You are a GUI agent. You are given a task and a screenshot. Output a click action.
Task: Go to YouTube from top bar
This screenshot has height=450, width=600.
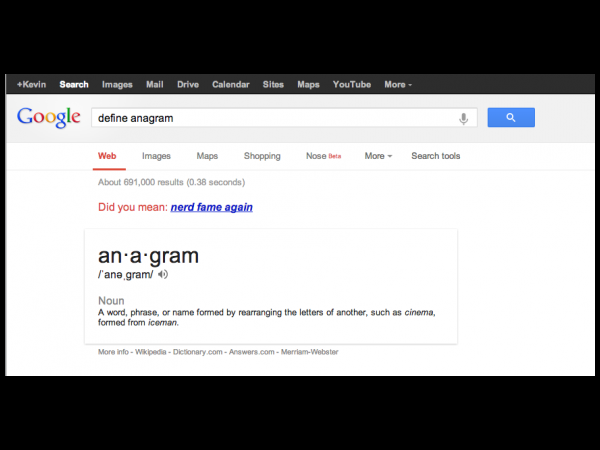point(351,85)
